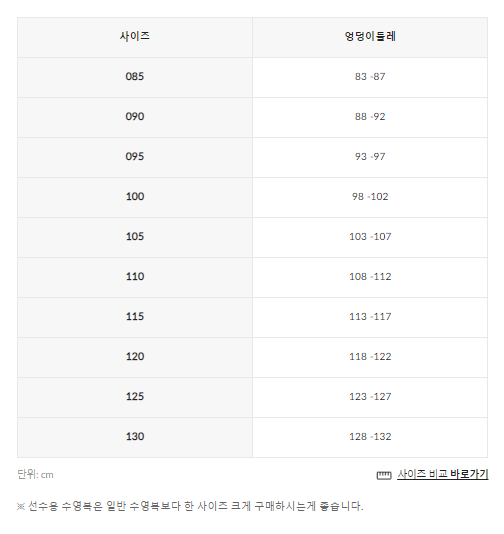This screenshot has width=504, height=534.
Task: Click the 130 size cell
Action: (135, 438)
